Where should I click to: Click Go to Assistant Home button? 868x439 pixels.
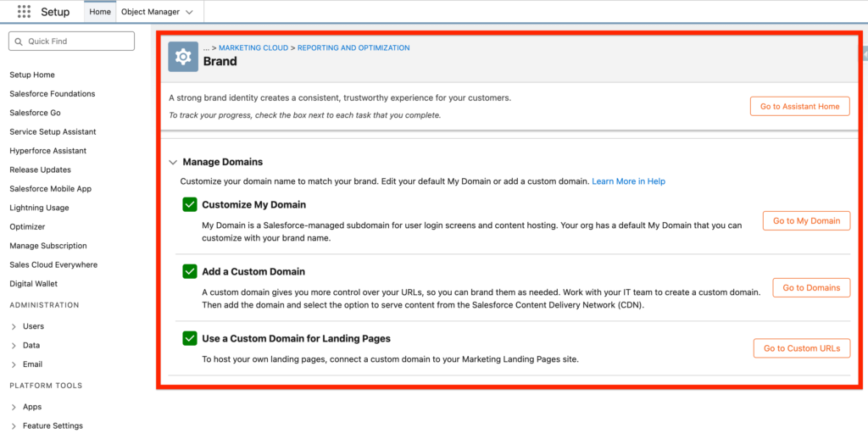799,107
